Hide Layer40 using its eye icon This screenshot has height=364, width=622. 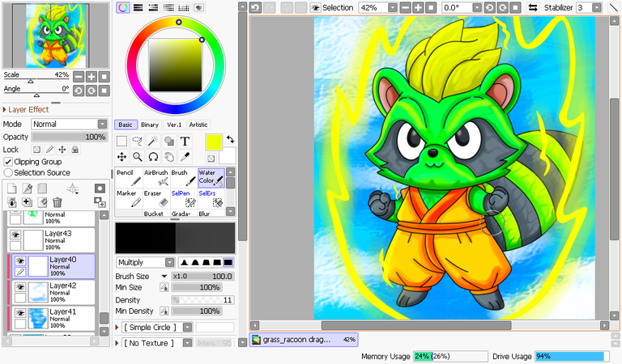pyautogui.click(x=20, y=260)
